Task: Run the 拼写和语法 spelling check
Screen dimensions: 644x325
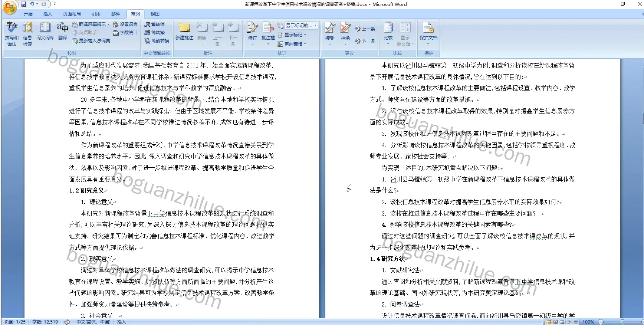Action: [x=12, y=34]
